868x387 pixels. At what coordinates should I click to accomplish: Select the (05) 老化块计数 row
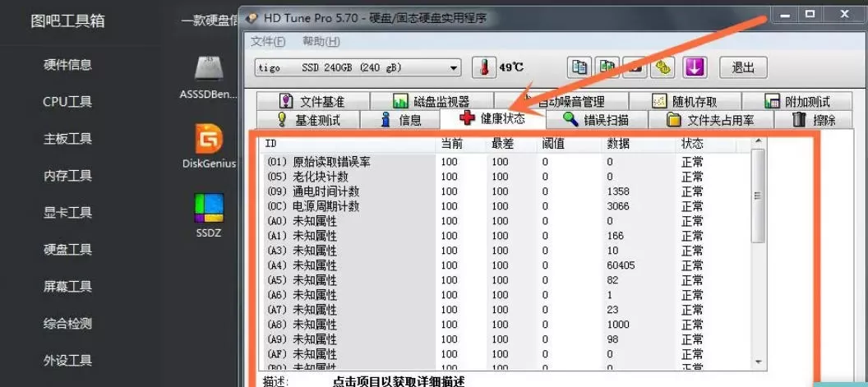(x=506, y=177)
